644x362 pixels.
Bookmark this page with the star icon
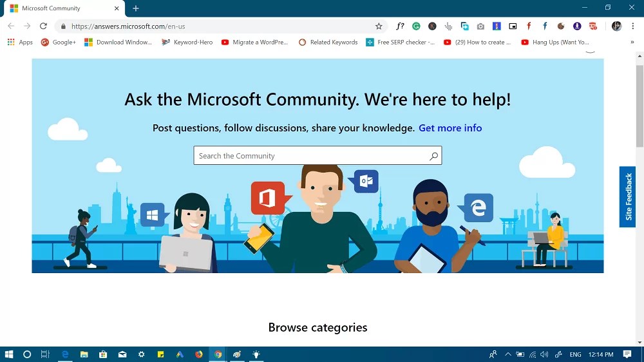(x=379, y=26)
